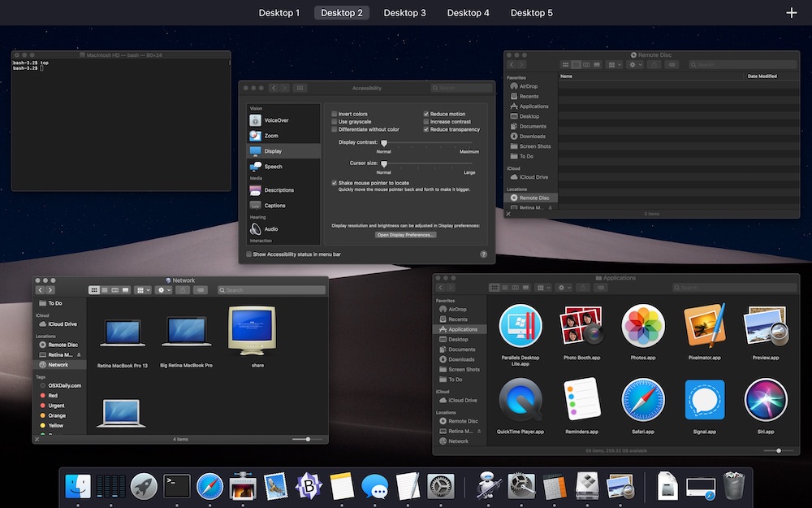The image size is (812, 508).
Task: Disable the Reduce motion checkbox
Action: click(425, 114)
